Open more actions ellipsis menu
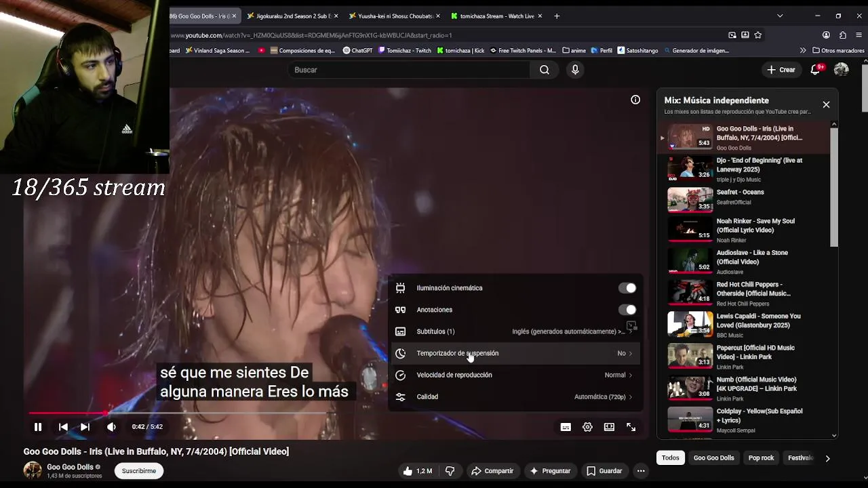The height and width of the screenshot is (488, 868). (x=641, y=471)
